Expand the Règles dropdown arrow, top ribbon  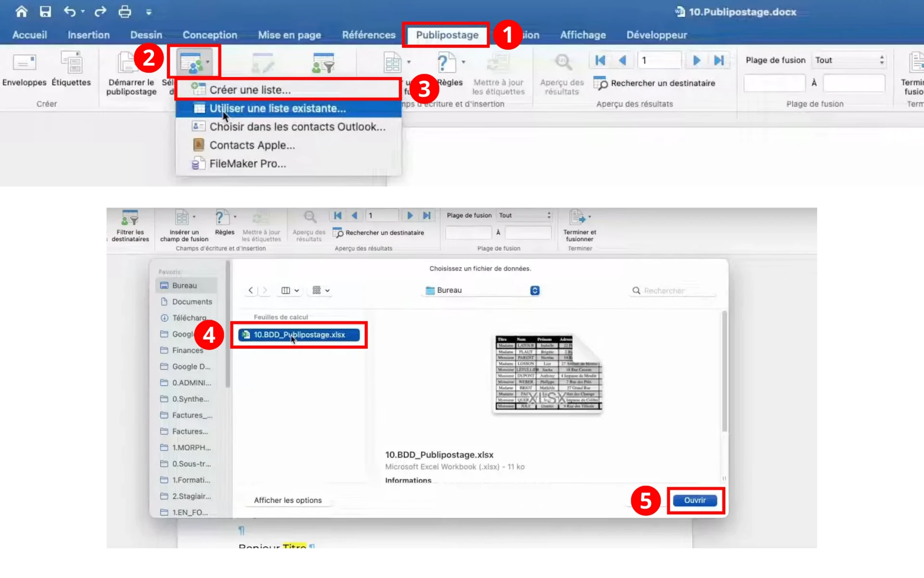coord(463,62)
